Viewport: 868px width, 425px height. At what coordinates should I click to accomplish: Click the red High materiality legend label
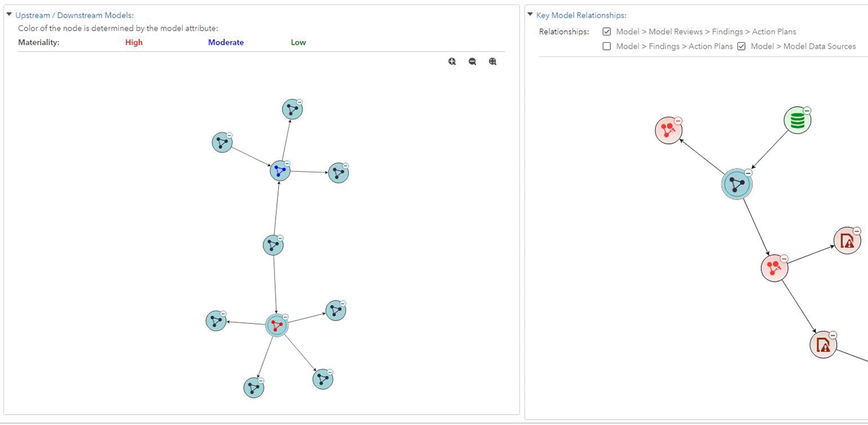pyautogui.click(x=133, y=42)
